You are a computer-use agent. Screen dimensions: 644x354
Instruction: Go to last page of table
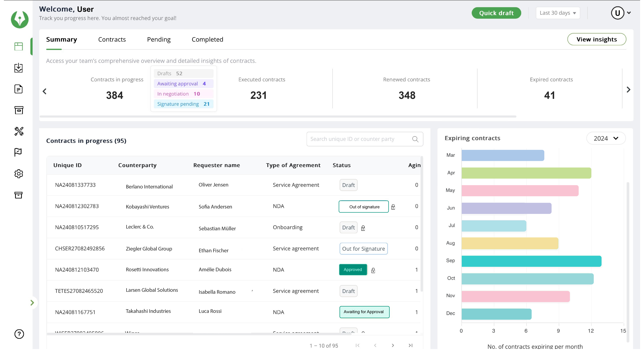click(411, 345)
